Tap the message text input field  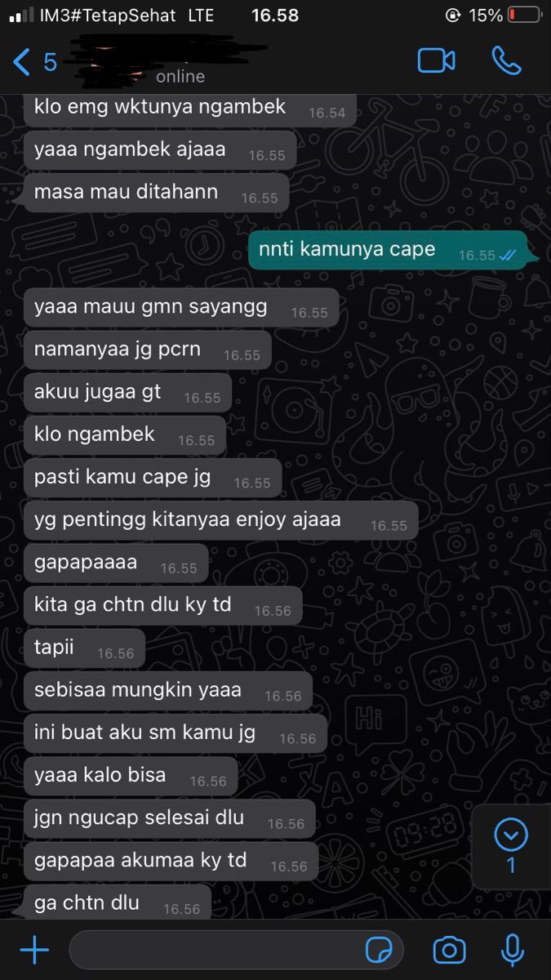pyautogui.click(x=237, y=950)
